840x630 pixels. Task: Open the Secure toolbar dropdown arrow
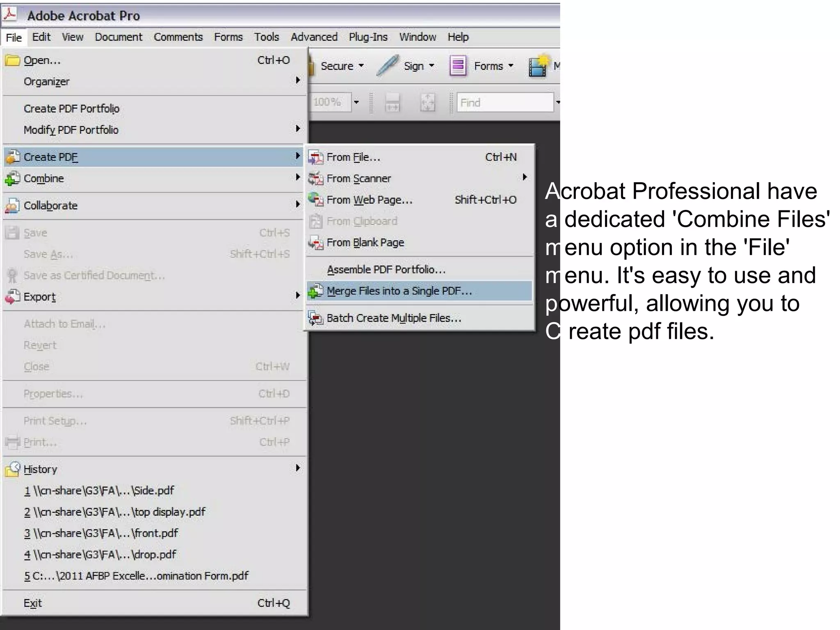[x=361, y=66]
